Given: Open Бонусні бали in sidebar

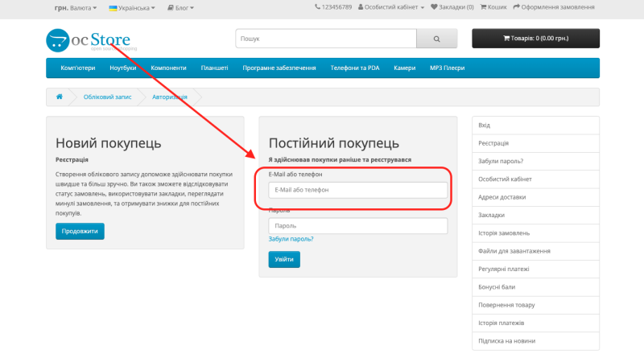Looking at the screenshot, I should 535,287.
